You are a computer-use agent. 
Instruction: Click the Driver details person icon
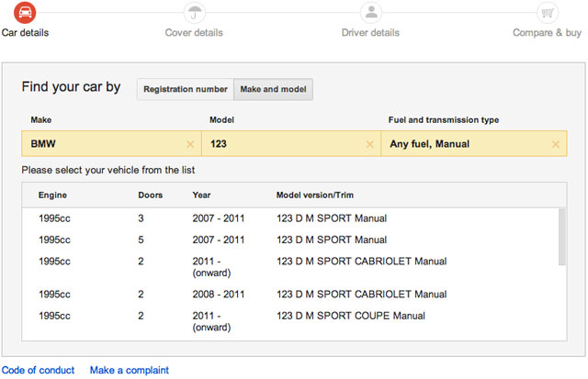coord(371,13)
